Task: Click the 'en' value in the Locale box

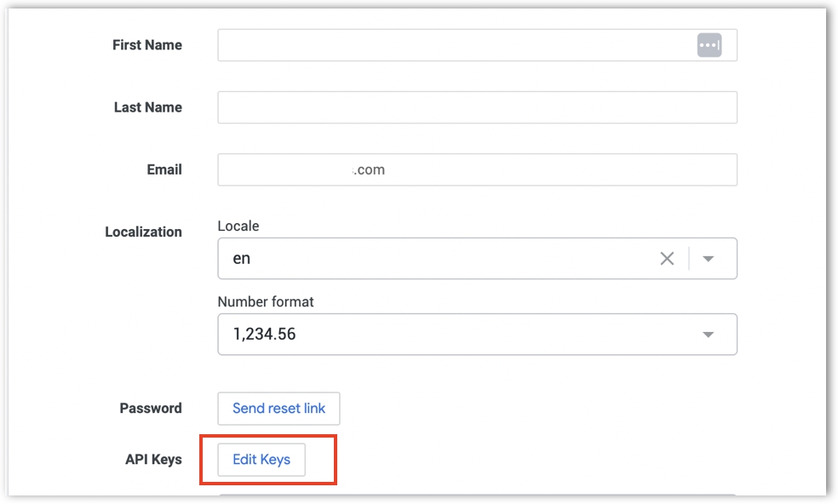Action: coord(242,259)
